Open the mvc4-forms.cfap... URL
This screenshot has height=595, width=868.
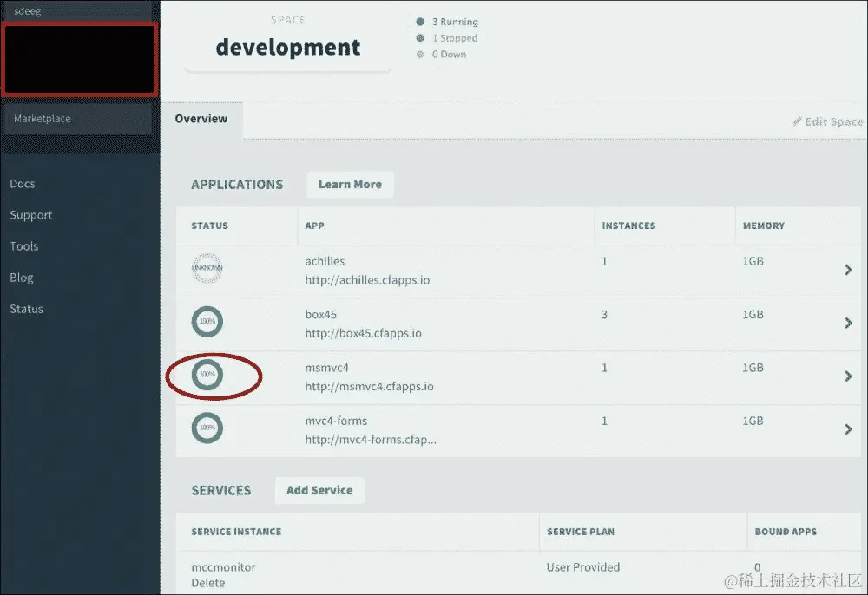371,440
